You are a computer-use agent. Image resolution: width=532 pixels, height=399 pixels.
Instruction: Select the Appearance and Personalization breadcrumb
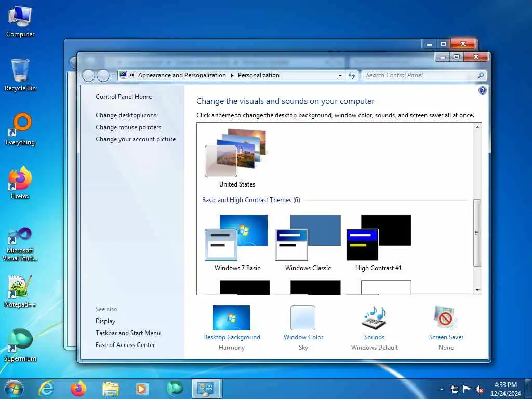click(182, 75)
